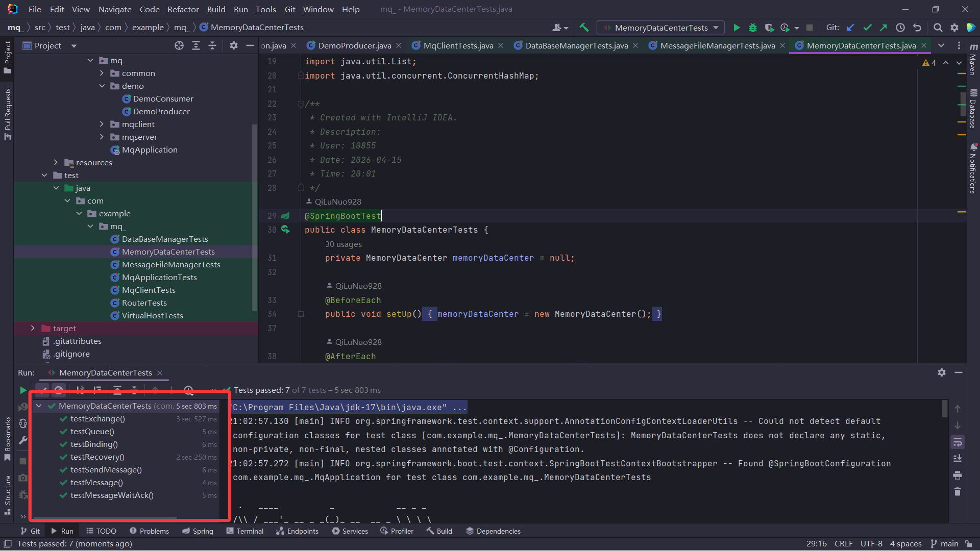Toggle Show Ignored tests filter

point(59,390)
